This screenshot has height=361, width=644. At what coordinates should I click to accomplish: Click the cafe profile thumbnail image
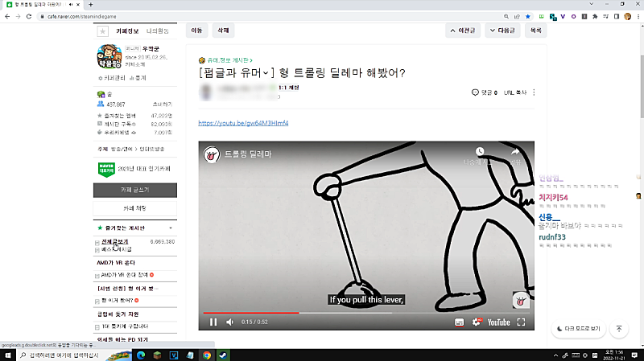(109, 56)
